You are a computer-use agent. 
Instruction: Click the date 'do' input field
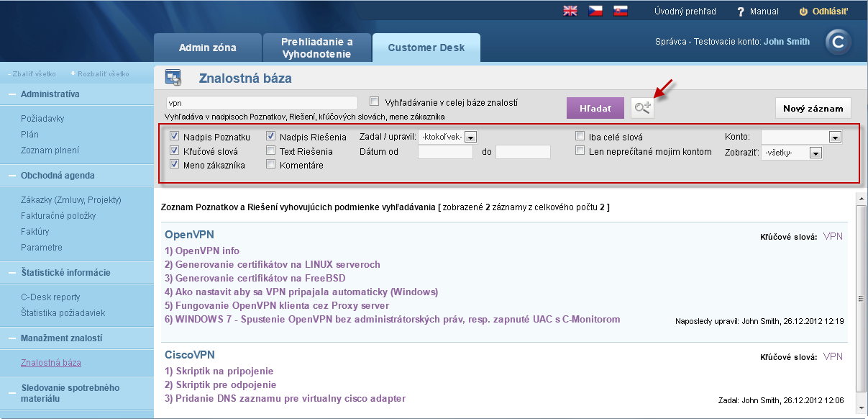pos(523,152)
